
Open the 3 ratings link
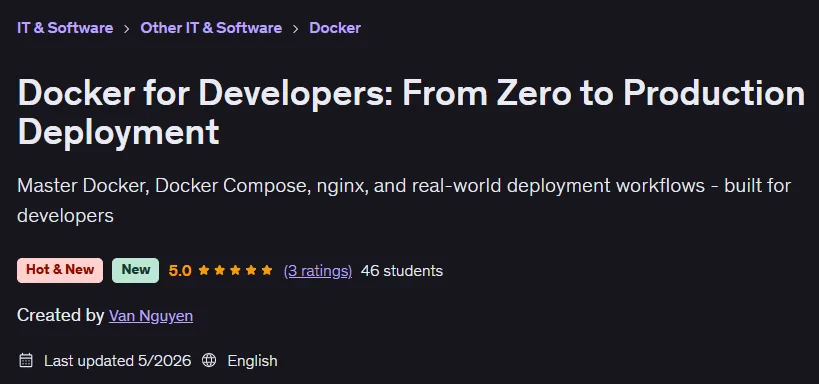pos(318,271)
